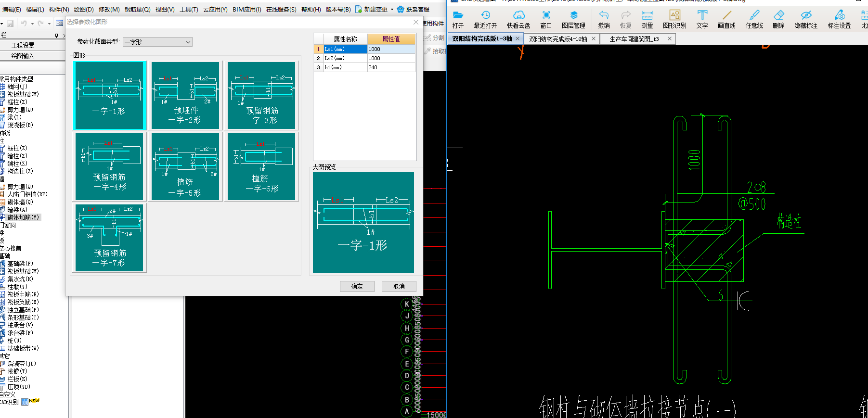Image resolution: width=868 pixels, height=418 pixels.
Task: Switch to tab 生产车间建筑图_t3
Action: [634, 39]
